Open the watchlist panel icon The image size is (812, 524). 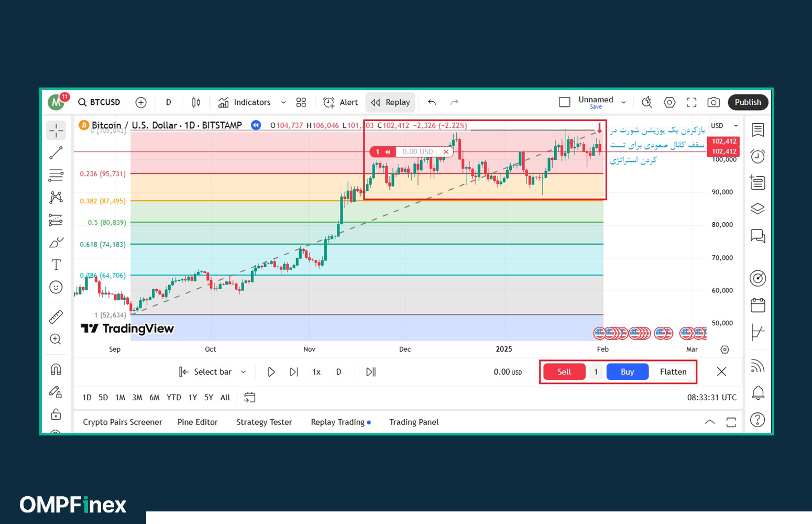point(758,130)
